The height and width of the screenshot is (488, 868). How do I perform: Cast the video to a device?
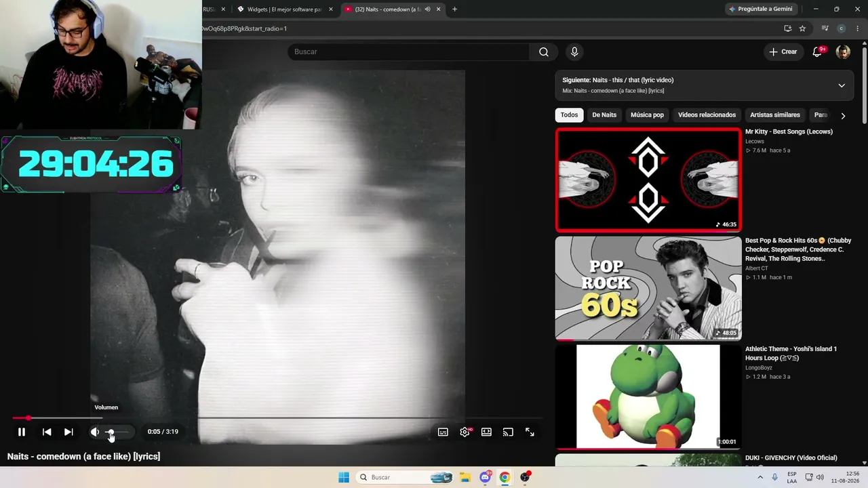tap(508, 432)
